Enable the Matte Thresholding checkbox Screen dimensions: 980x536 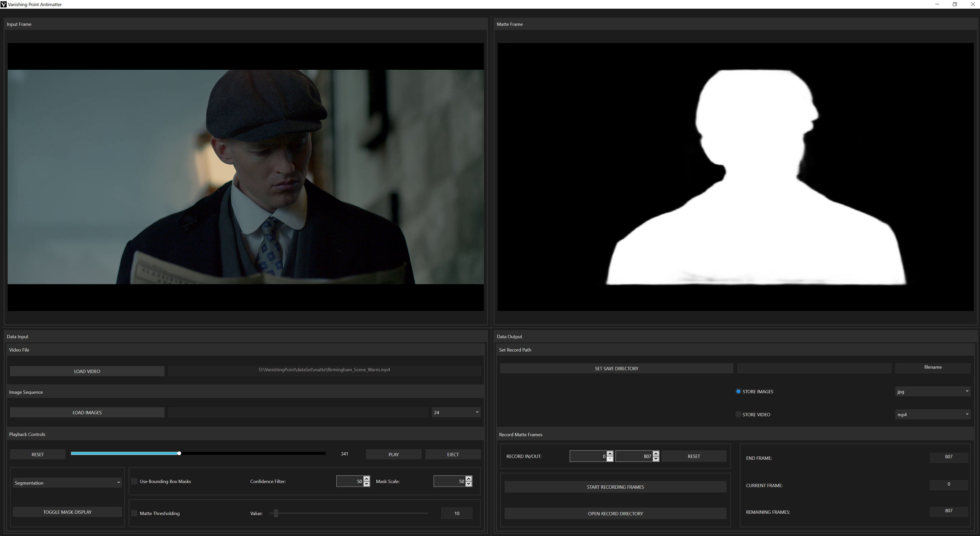134,513
